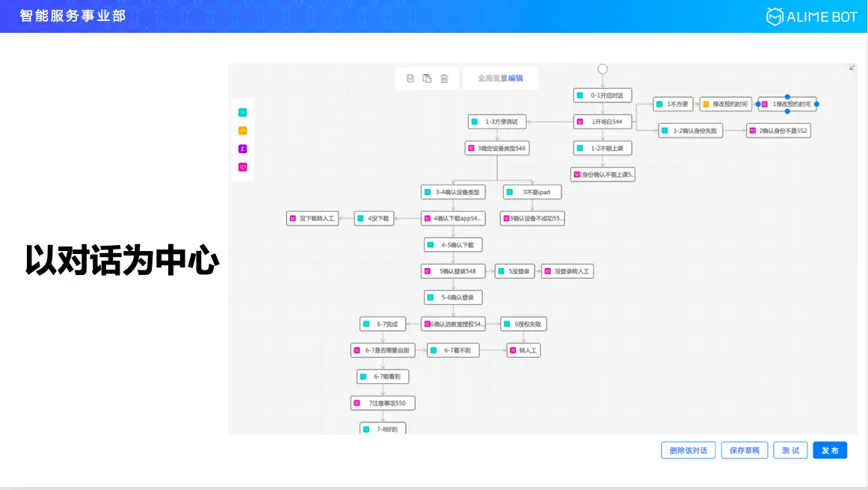Click the top blue anchor dot of the 1修改预约时间 node
This screenshot has height=490, width=868.
pos(787,97)
